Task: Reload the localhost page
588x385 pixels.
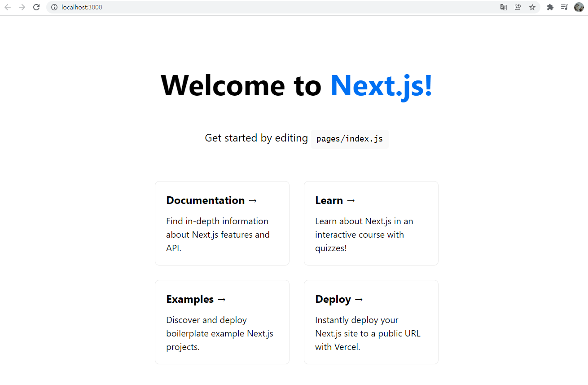Action: tap(37, 7)
